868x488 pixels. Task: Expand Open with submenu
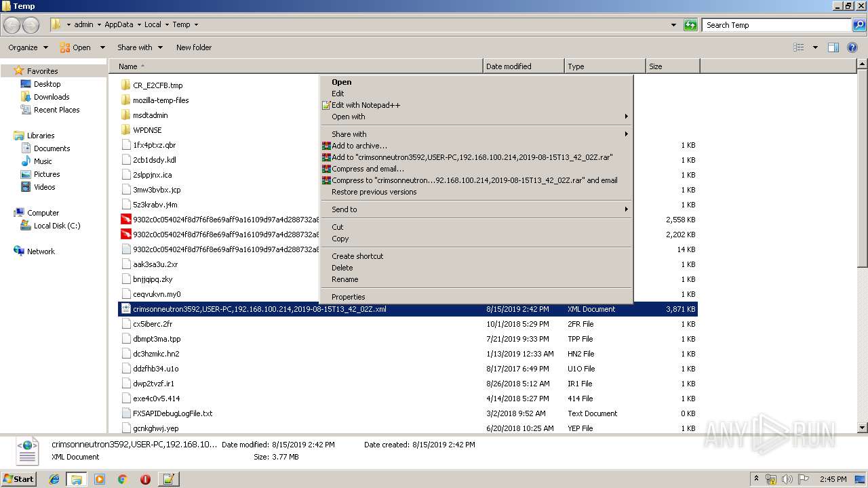click(476, 117)
